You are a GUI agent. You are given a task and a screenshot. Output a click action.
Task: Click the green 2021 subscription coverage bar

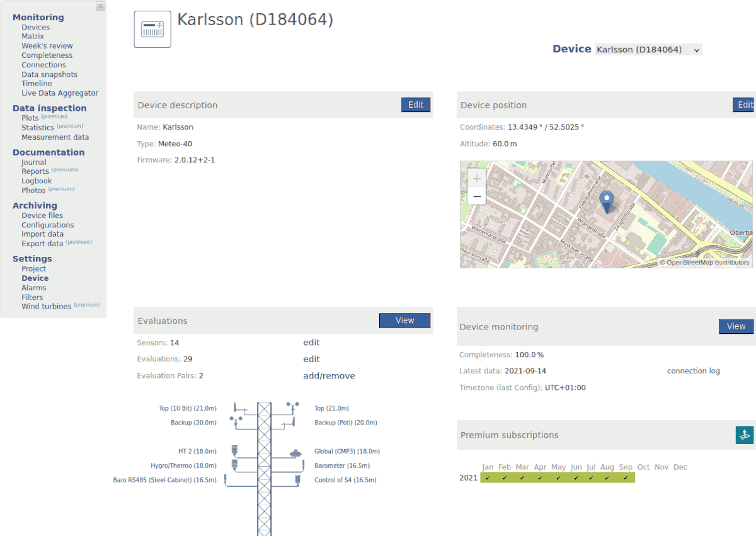click(x=558, y=477)
